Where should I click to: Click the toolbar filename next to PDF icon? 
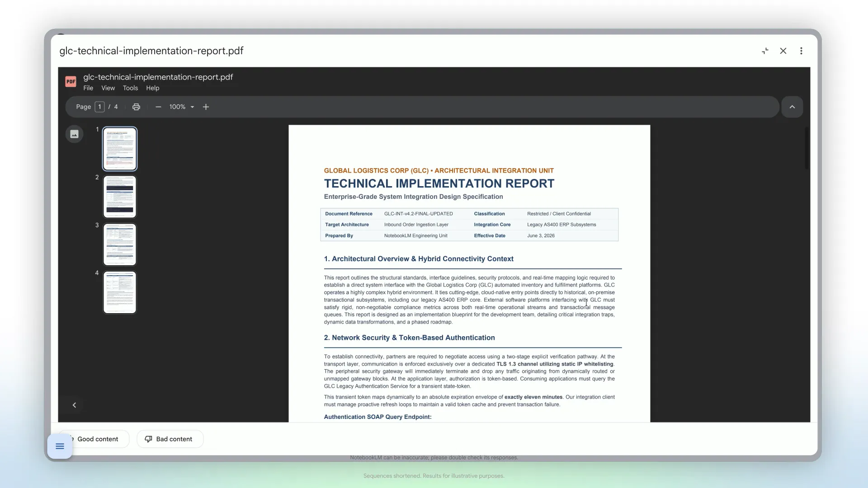point(158,77)
